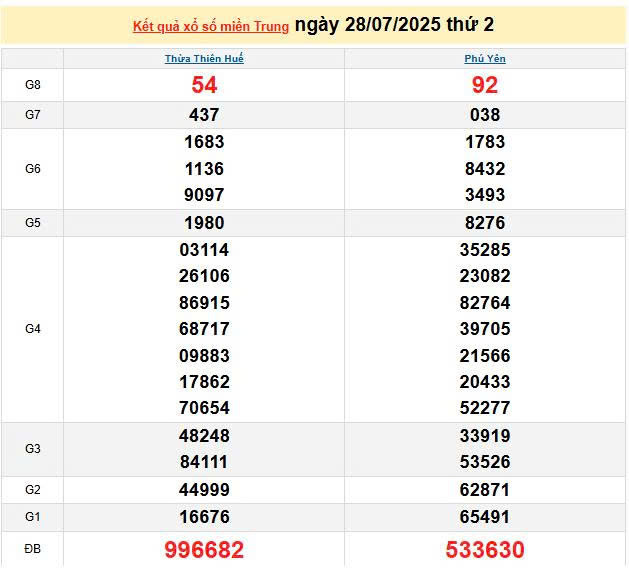Select G4 number 52277
The image size is (629, 578).
tap(485, 408)
